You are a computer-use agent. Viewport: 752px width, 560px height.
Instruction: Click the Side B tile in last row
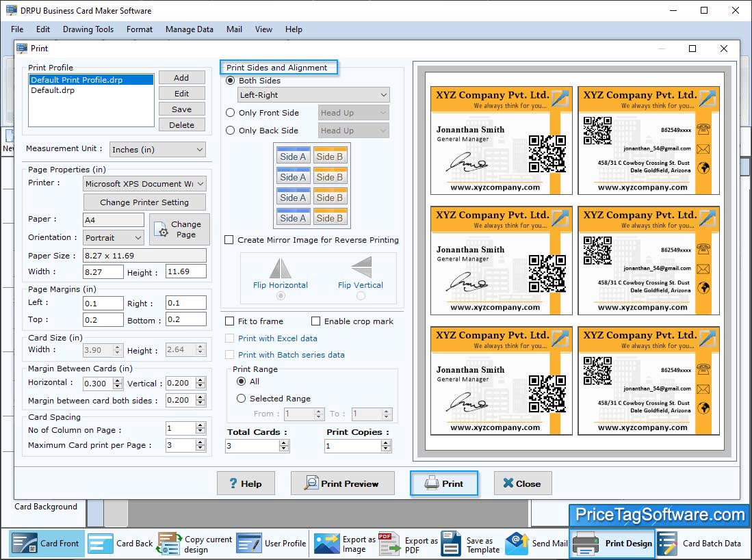pos(330,217)
